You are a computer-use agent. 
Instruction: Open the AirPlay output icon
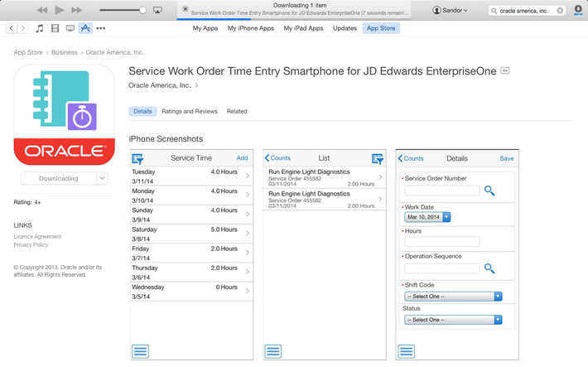157,10
